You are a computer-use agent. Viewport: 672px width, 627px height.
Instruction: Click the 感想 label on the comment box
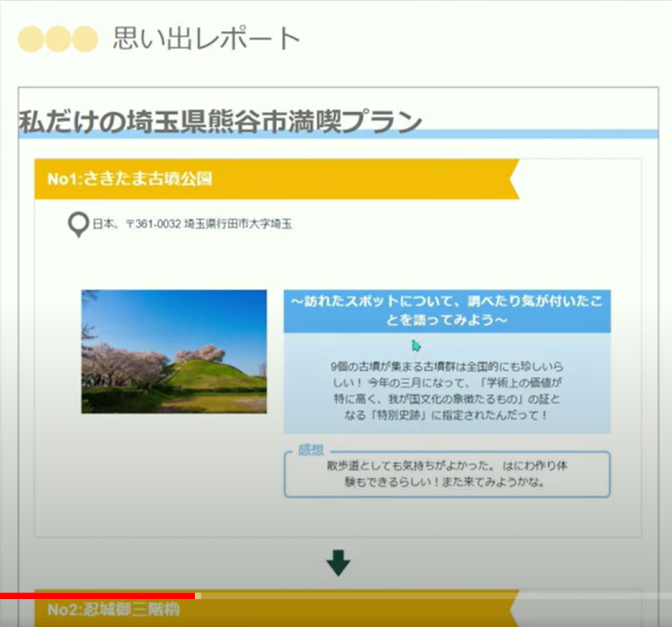pyautogui.click(x=311, y=450)
